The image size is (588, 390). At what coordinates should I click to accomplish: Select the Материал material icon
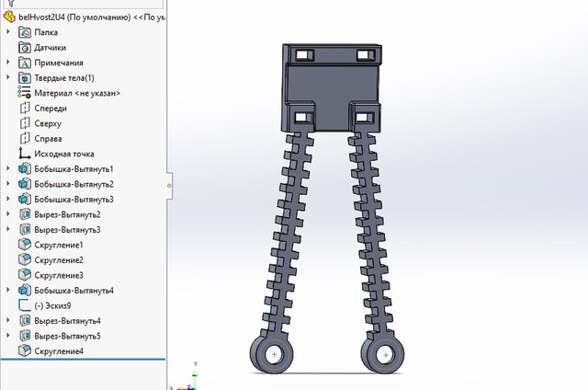coord(25,93)
